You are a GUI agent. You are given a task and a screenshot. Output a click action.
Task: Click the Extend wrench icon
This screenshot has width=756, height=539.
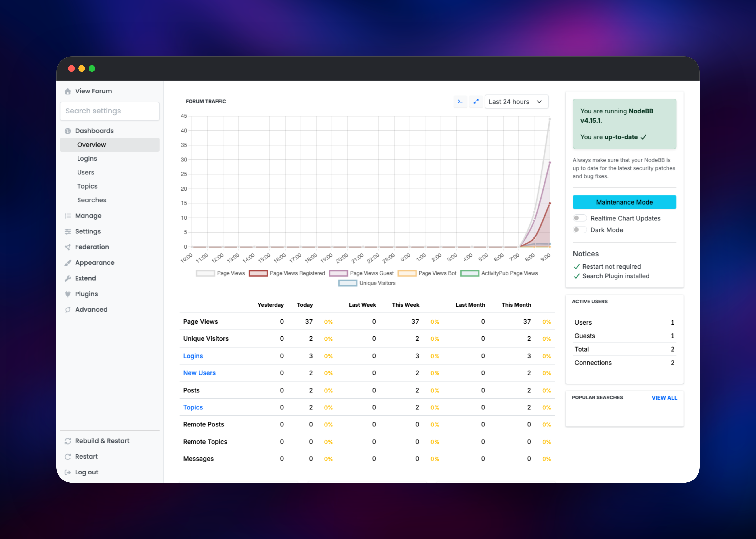[68, 279]
